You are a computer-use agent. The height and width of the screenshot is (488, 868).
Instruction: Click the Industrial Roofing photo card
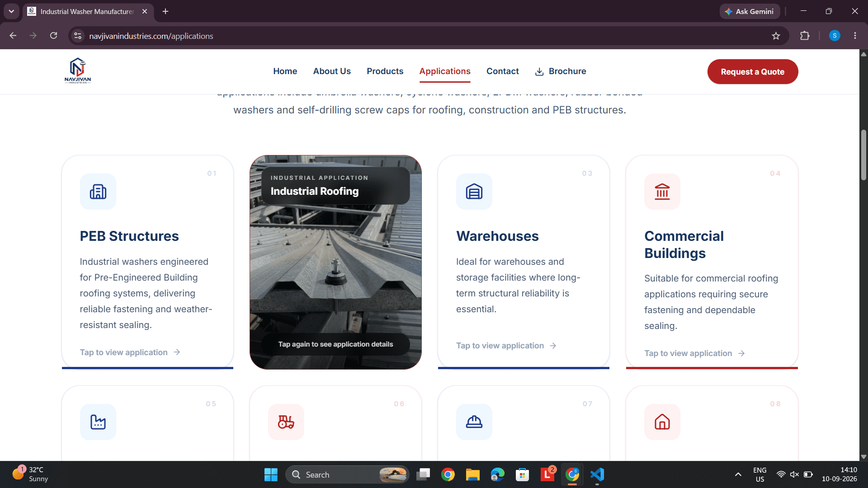(x=335, y=263)
